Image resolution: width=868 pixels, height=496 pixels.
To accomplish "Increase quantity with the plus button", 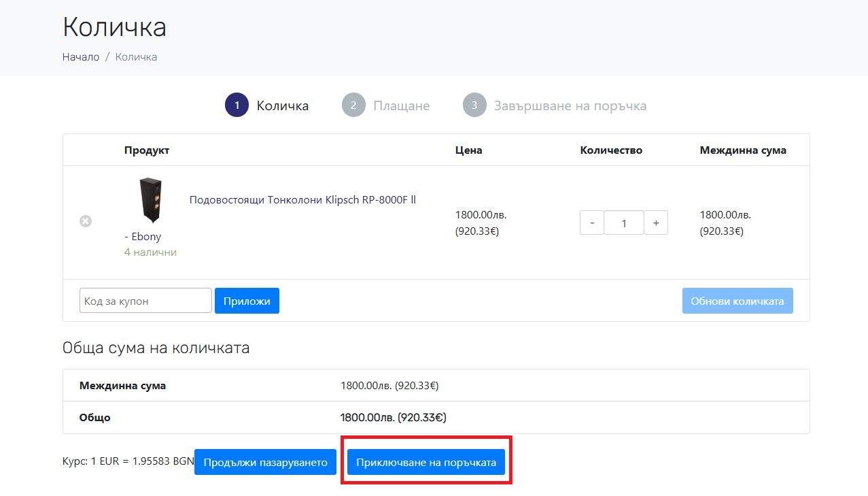I will click(x=656, y=222).
